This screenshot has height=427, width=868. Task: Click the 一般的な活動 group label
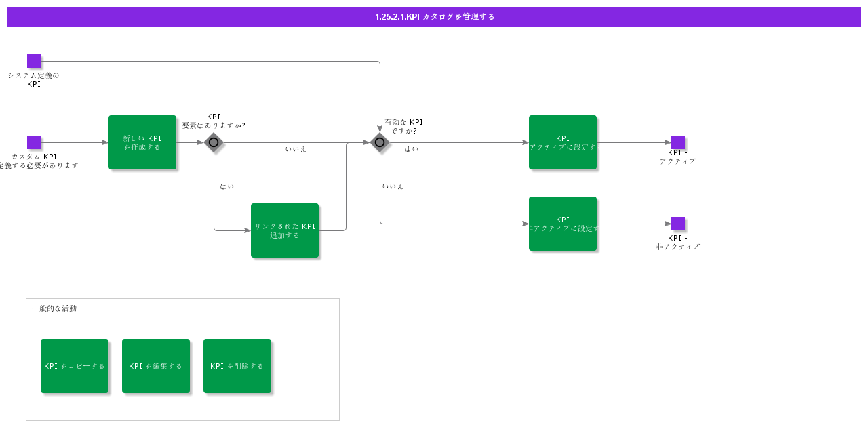coord(54,308)
